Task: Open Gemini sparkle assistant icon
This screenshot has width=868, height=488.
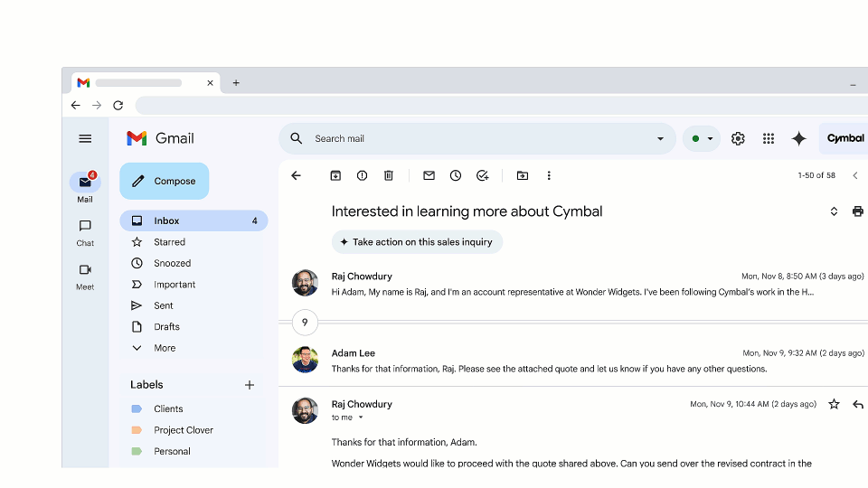Action: click(x=798, y=139)
